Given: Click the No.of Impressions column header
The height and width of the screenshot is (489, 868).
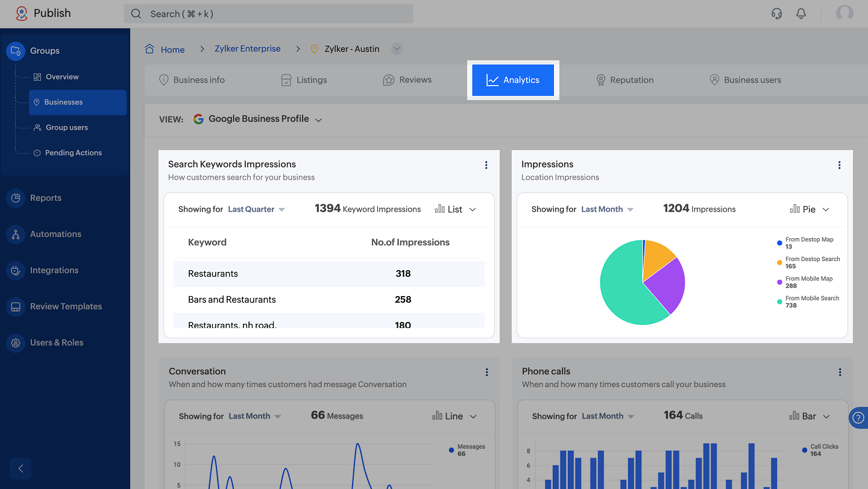Looking at the screenshot, I should tap(410, 242).
